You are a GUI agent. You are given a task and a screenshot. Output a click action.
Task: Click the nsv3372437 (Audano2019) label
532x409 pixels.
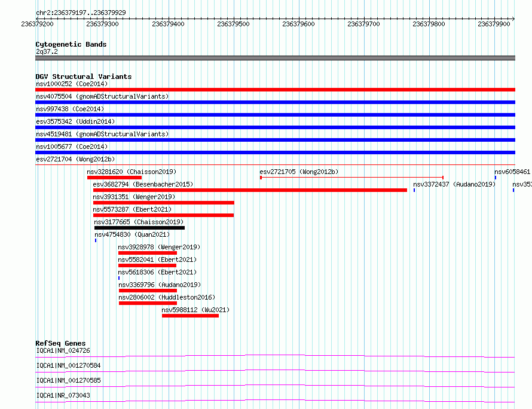454,184
